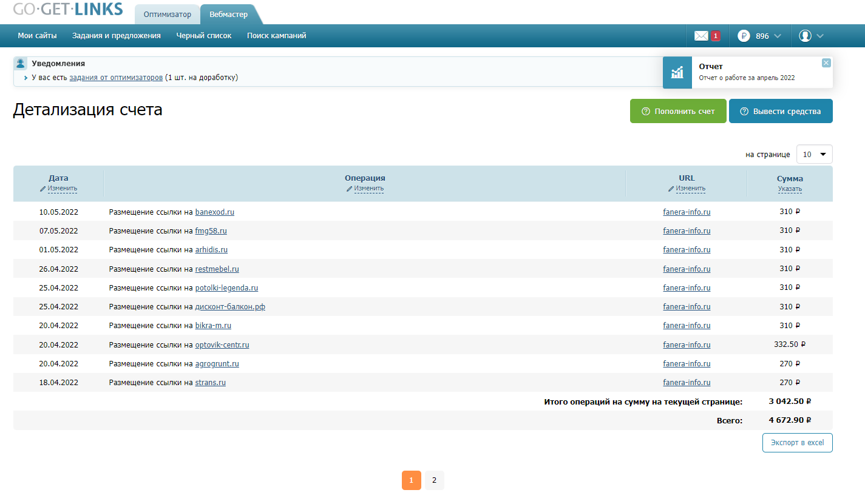Click the date 01.05.2022
This screenshot has width=865, height=504.
(x=59, y=250)
